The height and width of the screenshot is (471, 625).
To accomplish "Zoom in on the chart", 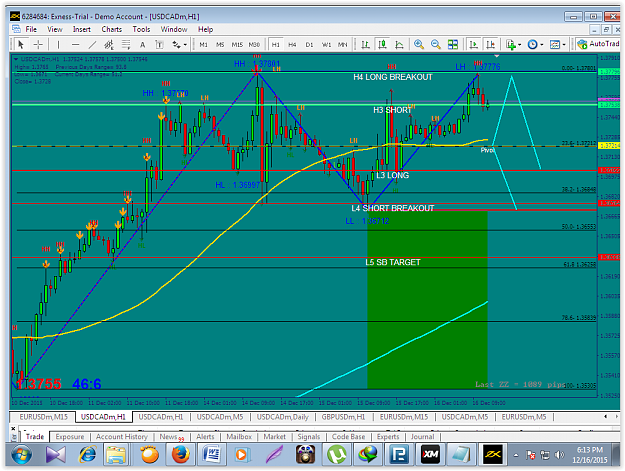I will 419,45.
